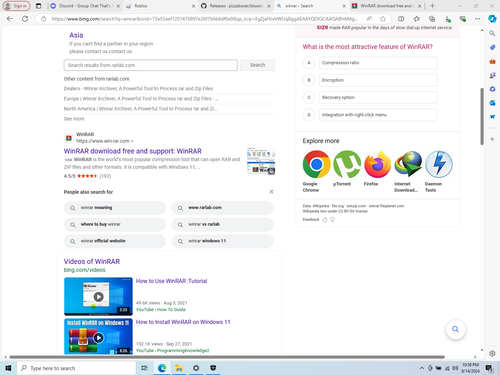Switch to winrar - Search tab
The height and width of the screenshot is (375, 500).
tap(311, 6)
